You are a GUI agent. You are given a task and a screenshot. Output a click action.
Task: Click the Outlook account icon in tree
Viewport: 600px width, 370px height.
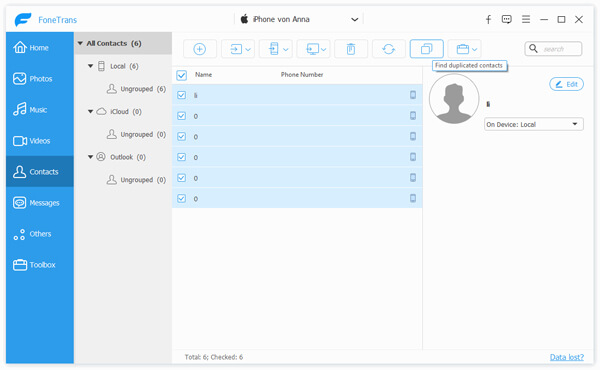coord(101,157)
